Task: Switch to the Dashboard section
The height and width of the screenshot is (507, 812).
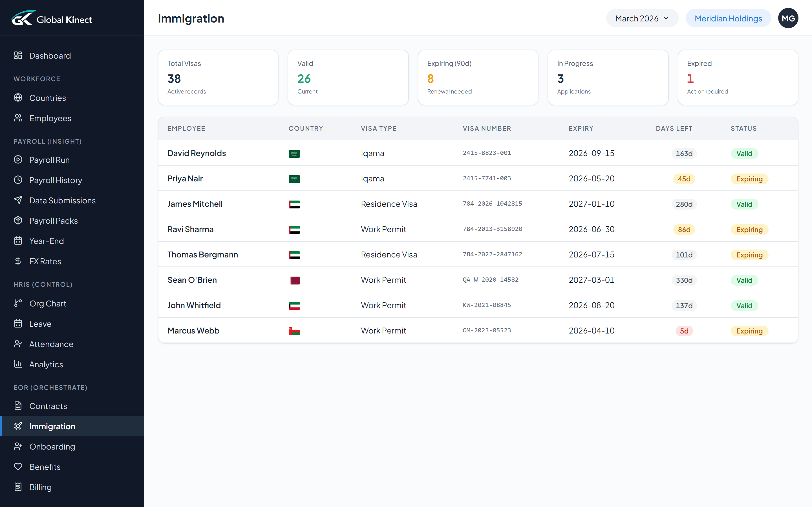Action: [x=50, y=55]
